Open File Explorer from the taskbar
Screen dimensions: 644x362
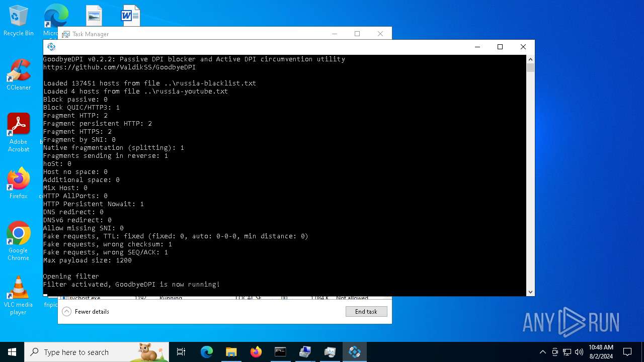[231, 352]
